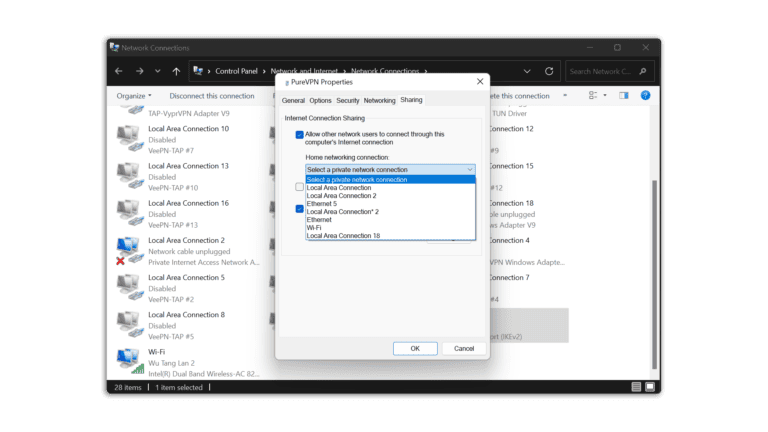
Task: Navigate back with the back arrow
Action: click(119, 72)
